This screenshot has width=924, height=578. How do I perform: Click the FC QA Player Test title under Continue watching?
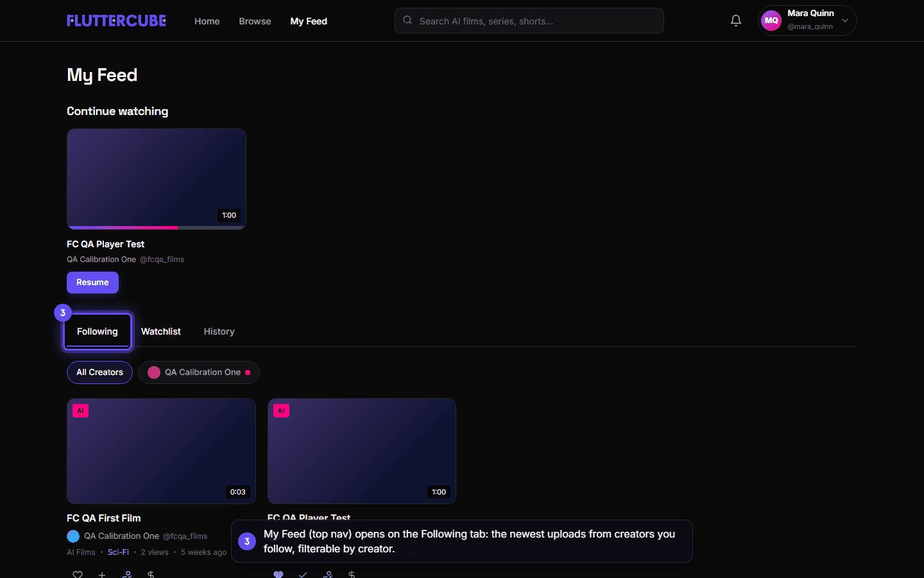[x=105, y=244]
